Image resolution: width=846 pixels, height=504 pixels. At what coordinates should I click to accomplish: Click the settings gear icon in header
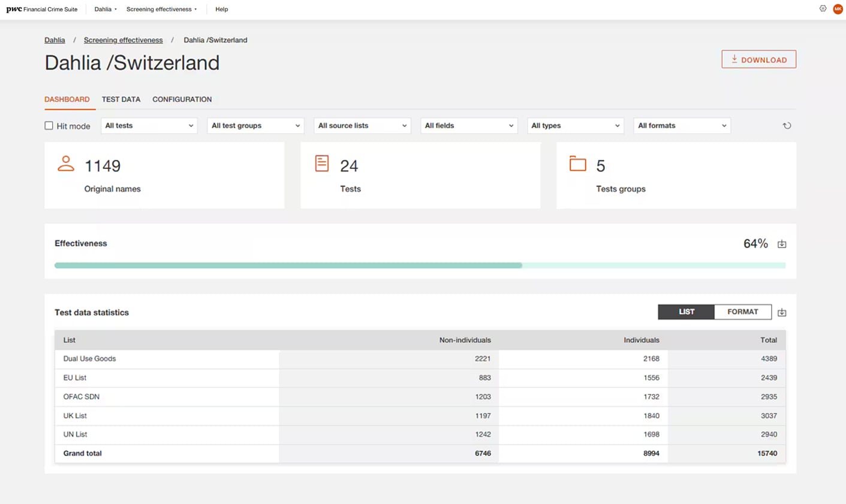click(823, 8)
